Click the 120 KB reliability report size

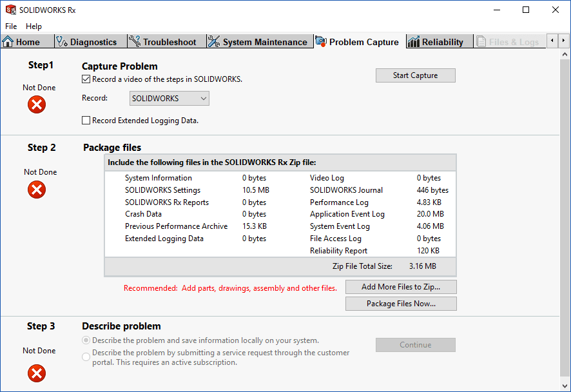(x=428, y=251)
